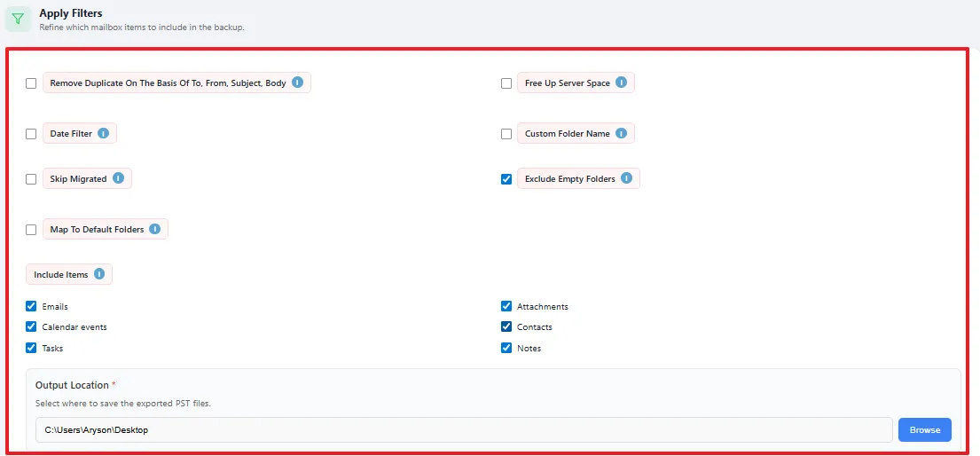Check the Custom Folder Name checkbox

(507, 134)
